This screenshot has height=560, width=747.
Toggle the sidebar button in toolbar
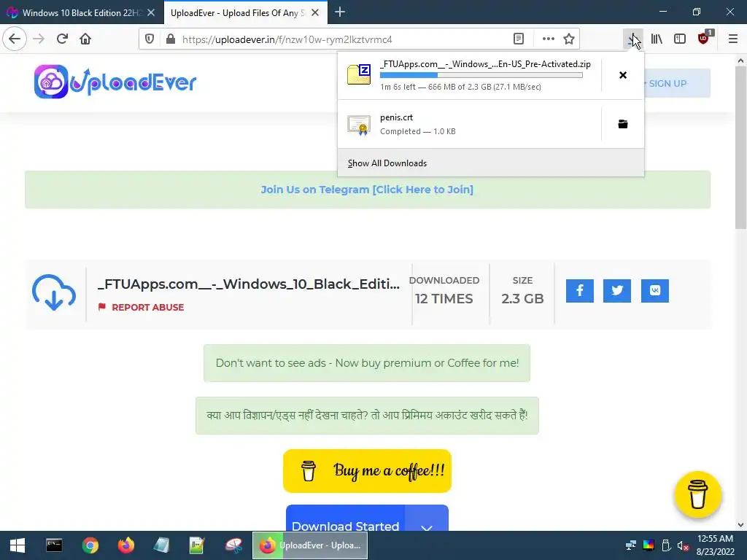[680, 39]
